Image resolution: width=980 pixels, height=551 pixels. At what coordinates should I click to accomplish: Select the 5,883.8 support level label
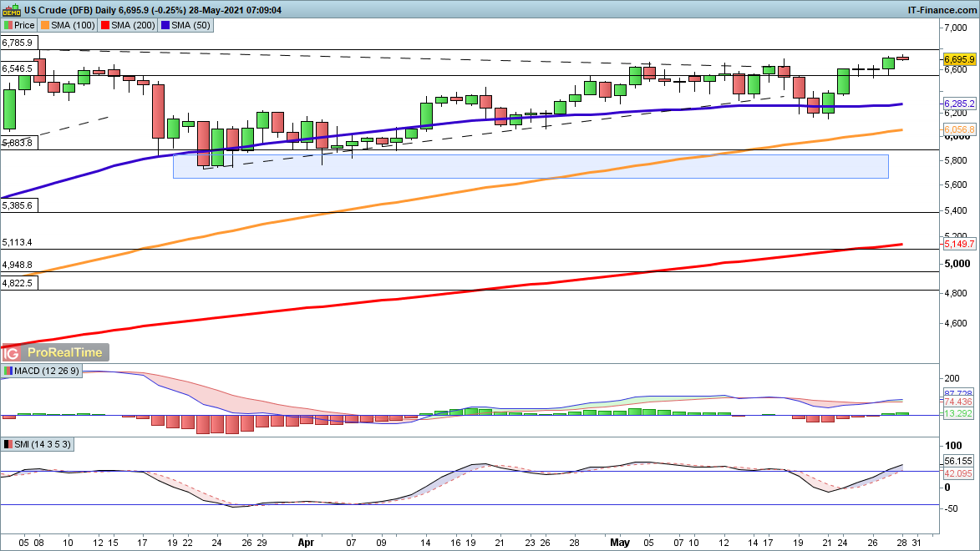click(x=18, y=143)
